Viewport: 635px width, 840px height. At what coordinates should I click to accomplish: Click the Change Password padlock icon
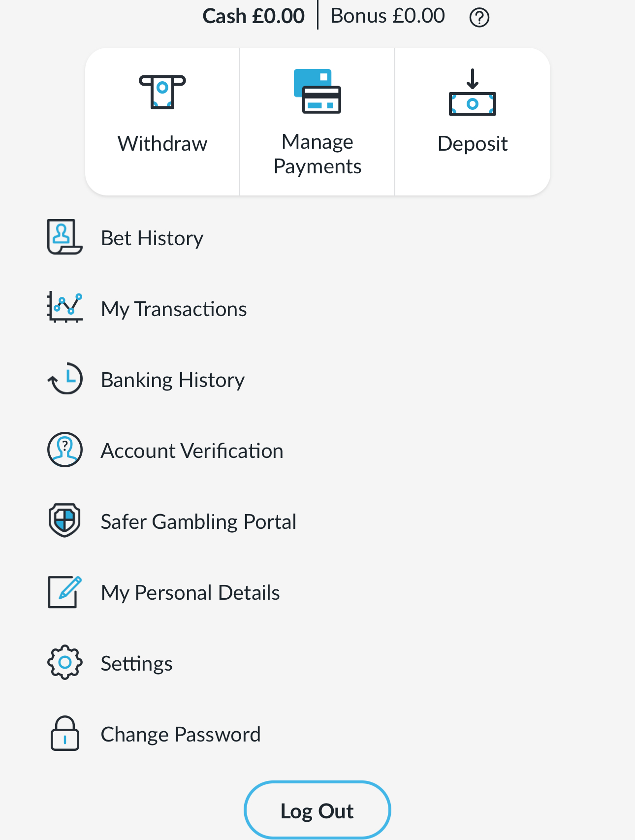pos(64,734)
